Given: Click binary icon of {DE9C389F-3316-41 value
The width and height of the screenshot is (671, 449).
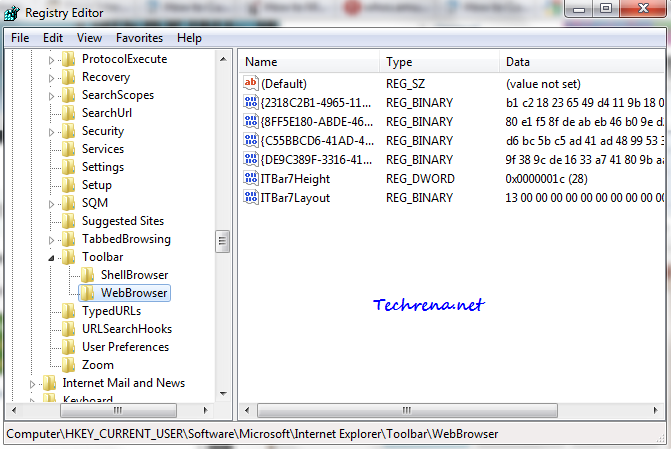Looking at the screenshot, I should coord(251,159).
